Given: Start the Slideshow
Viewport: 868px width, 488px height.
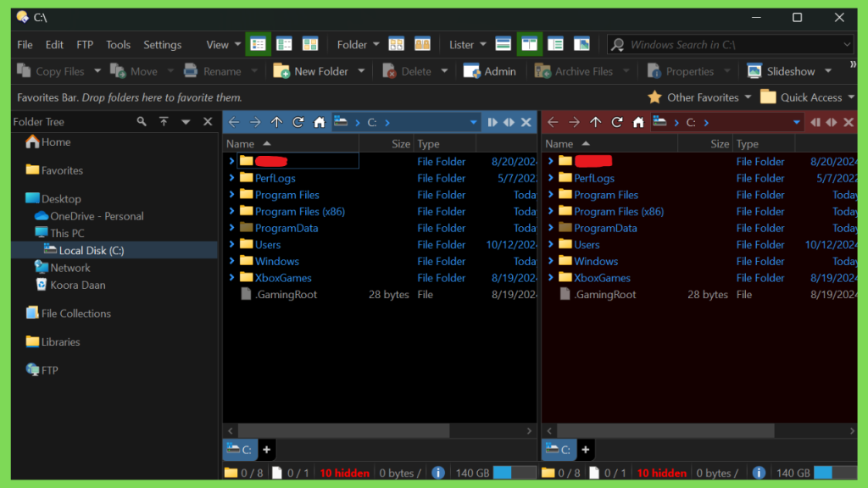Looking at the screenshot, I should [781, 71].
